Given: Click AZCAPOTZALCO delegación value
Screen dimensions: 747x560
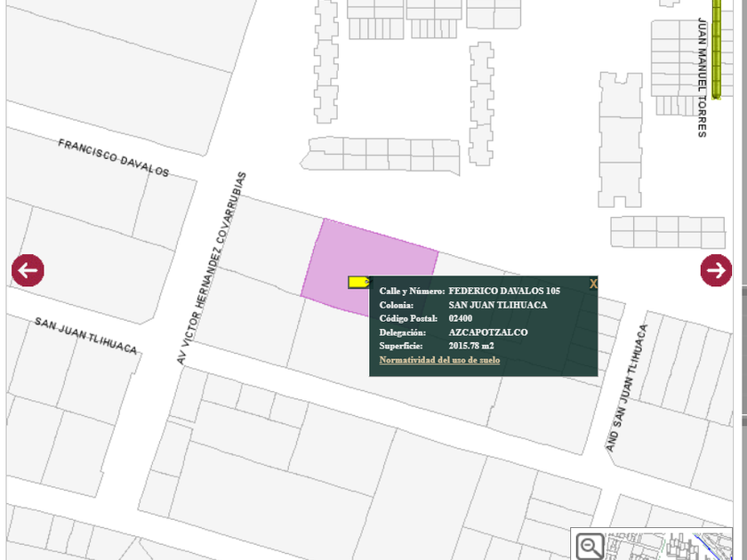Looking at the screenshot, I should coord(488,332).
